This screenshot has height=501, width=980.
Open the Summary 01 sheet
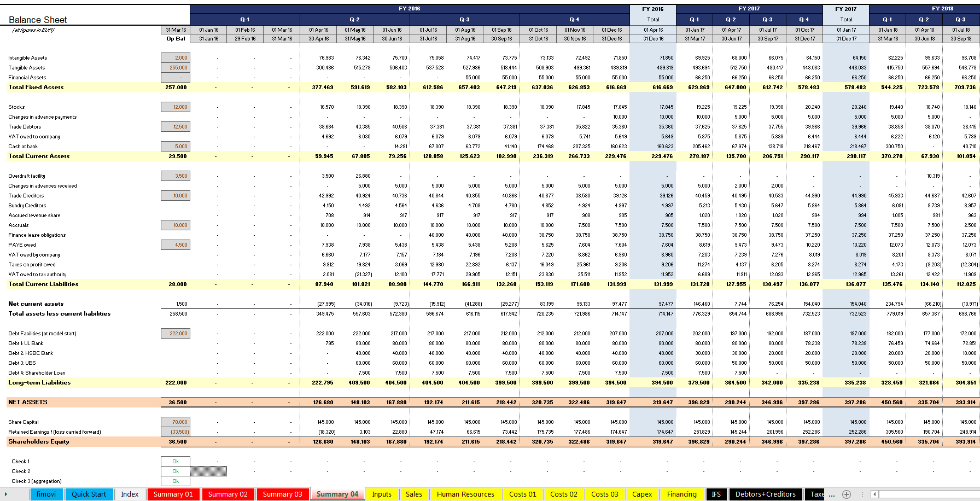coord(173,494)
